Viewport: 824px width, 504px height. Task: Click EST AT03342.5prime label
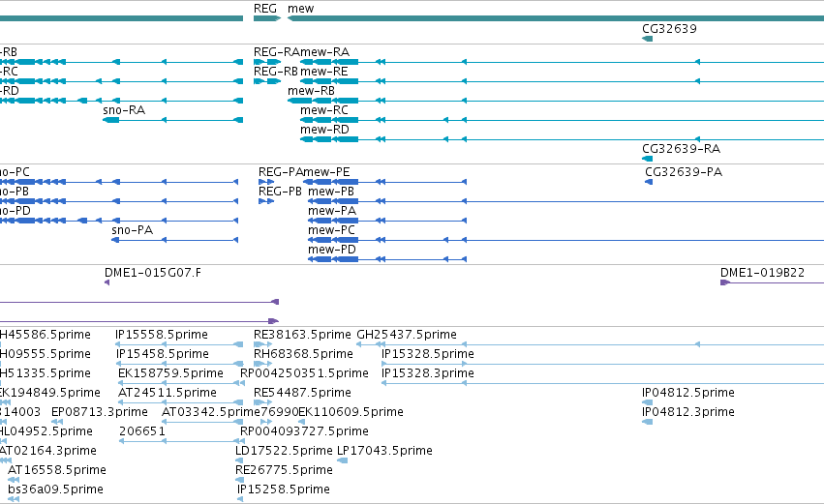211,413
